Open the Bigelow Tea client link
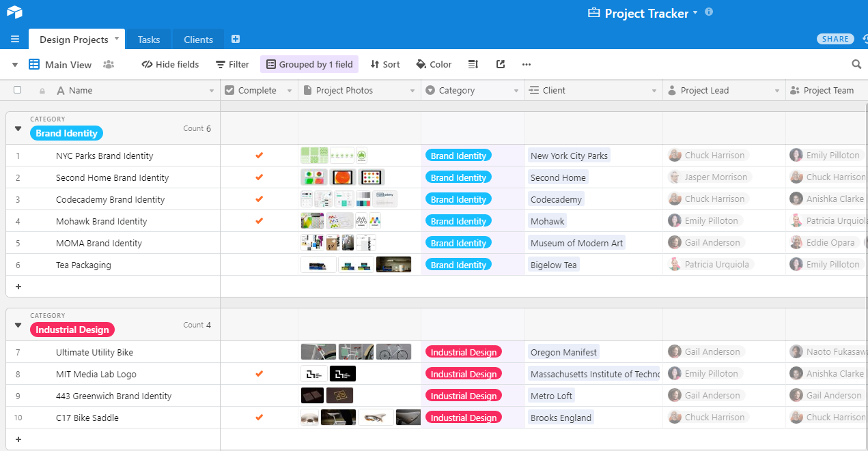This screenshot has width=868, height=451. coord(553,265)
